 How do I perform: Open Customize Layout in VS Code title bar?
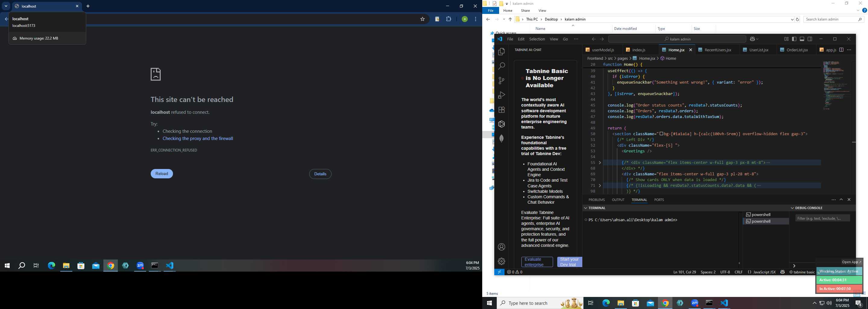point(786,39)
